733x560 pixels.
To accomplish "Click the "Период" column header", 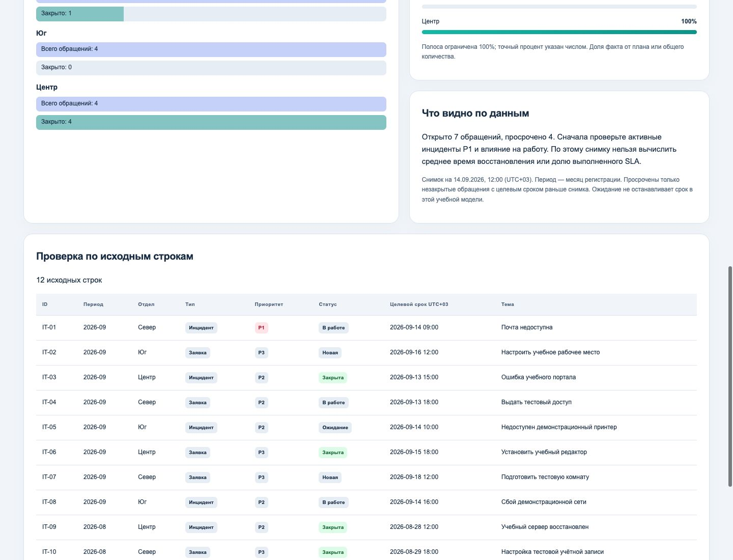I will 93,304.
